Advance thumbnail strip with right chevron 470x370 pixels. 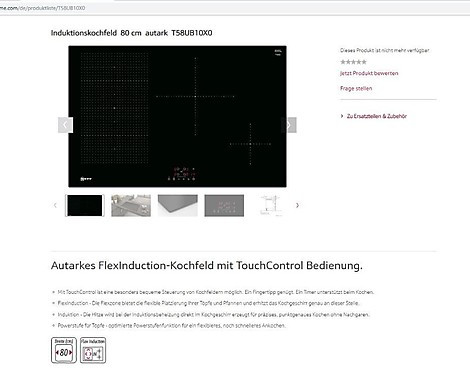point(297,205)
